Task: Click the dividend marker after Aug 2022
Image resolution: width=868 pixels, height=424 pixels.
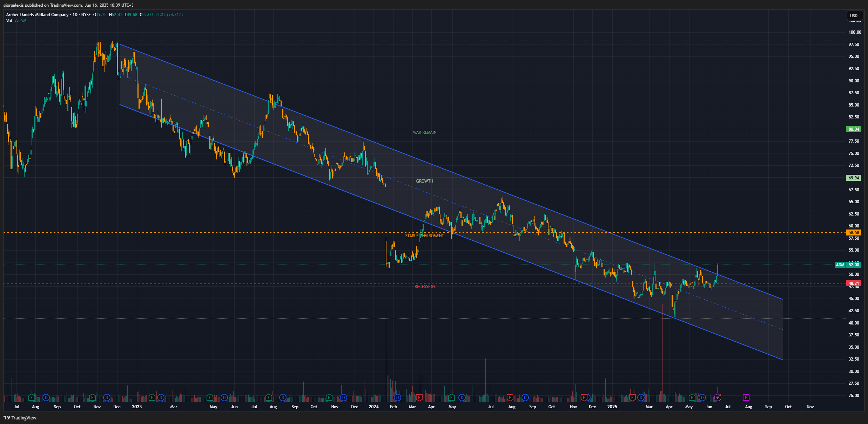Action: click(46, 398)
